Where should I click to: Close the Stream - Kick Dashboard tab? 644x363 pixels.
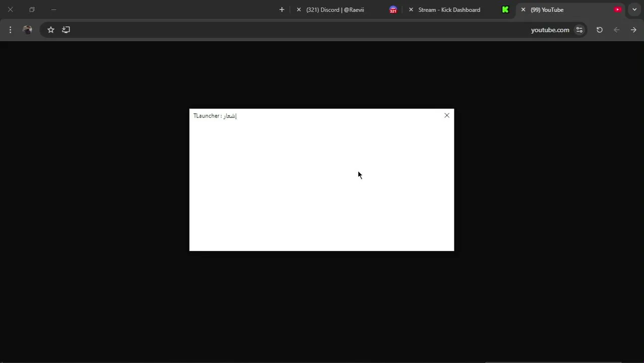[x=411, y=10]
